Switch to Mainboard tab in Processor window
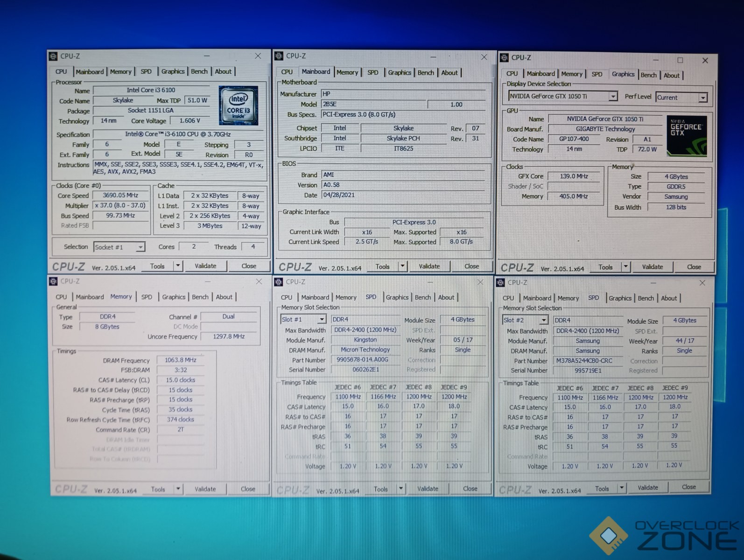This screenshot has height=560, width=744. pos(90,71)
